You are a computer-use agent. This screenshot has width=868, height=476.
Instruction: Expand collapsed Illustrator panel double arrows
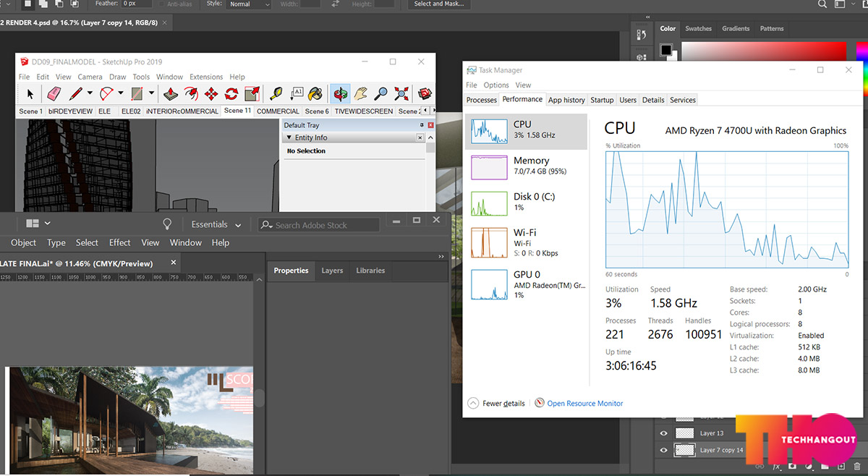(x=441, y=256)
